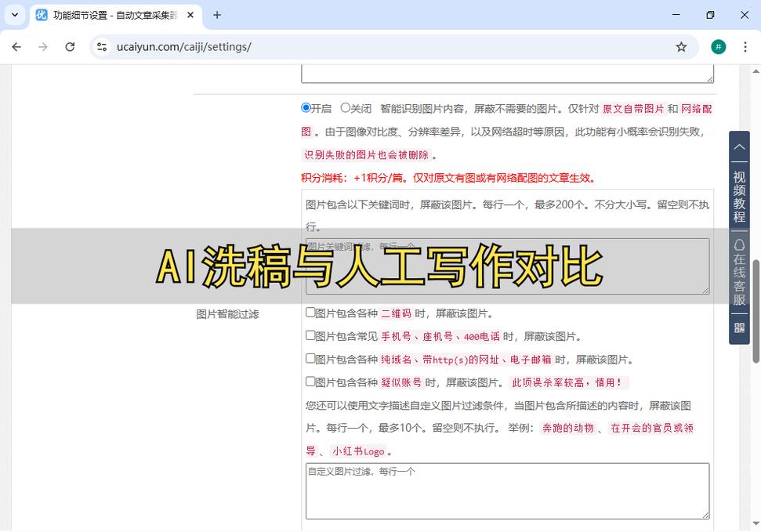Click the scrollbar up arrow
The width and height of the screenshot is (761, 532).
coord(756,71)
